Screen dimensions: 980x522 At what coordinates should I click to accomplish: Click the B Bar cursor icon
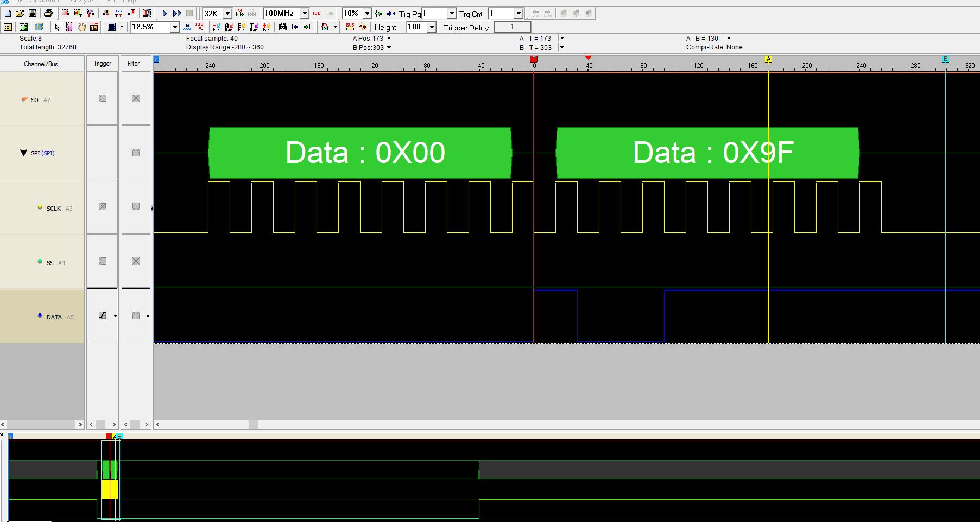241,27
